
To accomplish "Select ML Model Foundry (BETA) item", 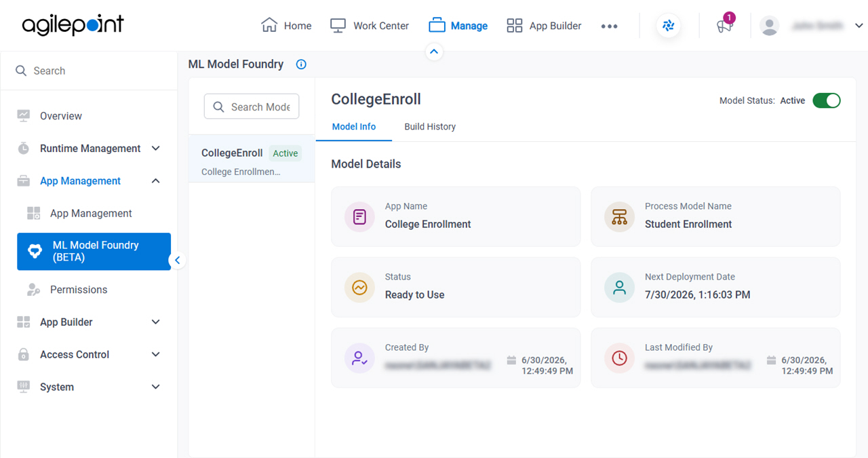I will 94,252.
